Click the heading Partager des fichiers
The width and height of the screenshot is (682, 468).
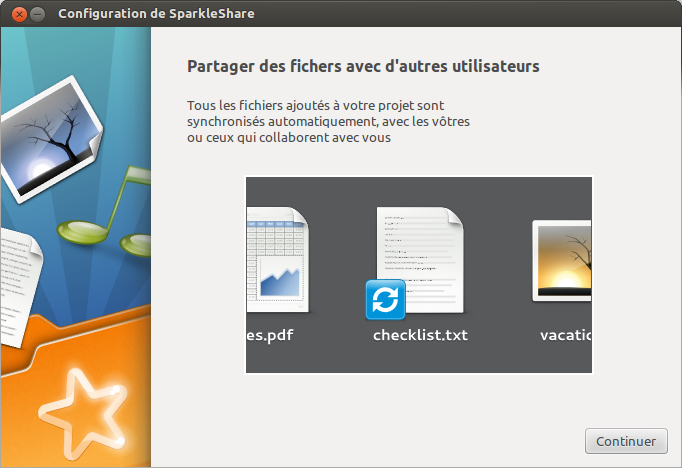tap(364, 67)
